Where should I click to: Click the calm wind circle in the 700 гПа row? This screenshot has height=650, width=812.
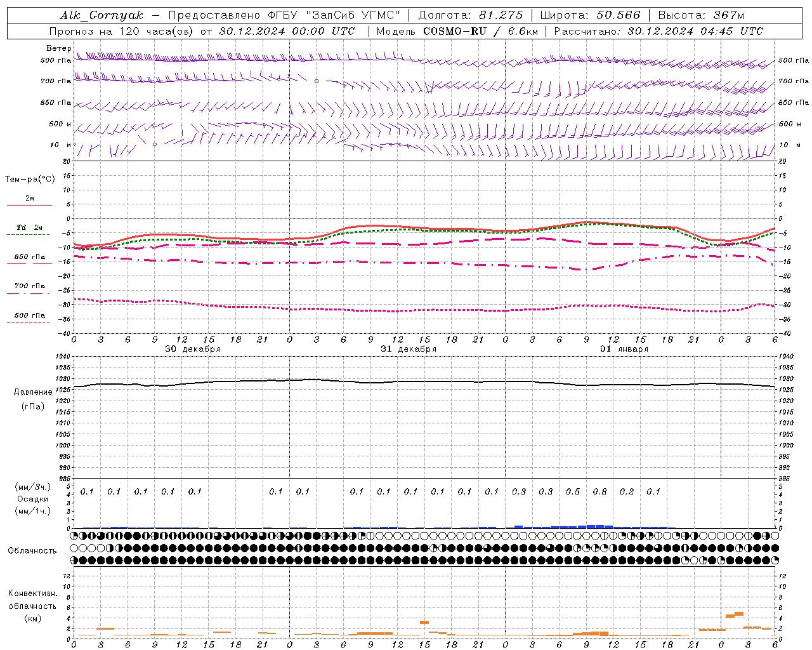(x=317, y=81)
